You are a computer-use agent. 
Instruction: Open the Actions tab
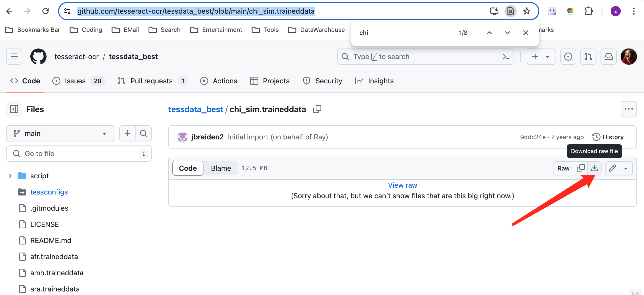[219, 81]
